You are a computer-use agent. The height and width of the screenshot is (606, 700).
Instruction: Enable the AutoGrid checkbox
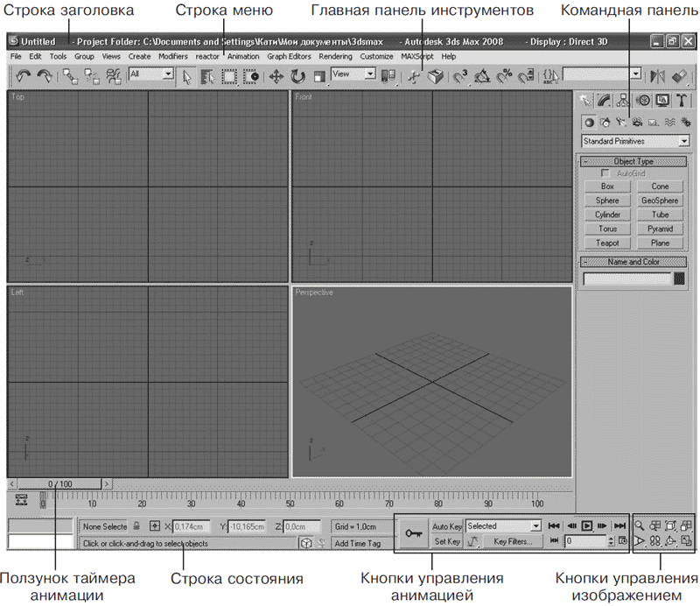coord(604,172)
